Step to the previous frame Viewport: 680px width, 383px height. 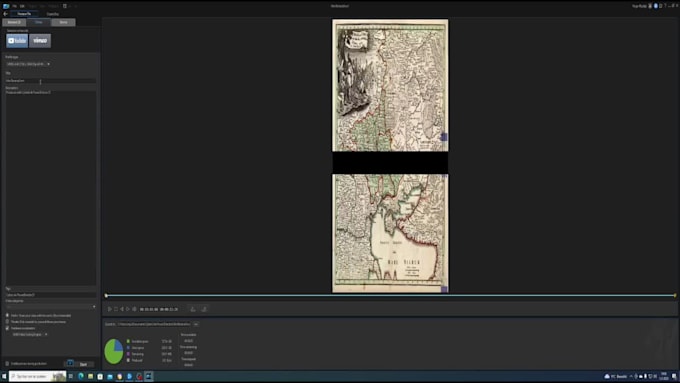coord(122,309)
